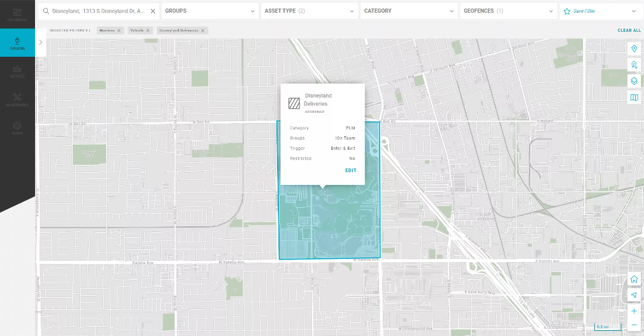The width and height of the screenshot is (644, 336).
Task: Click the IOn Team groups value
Action: (345, 138)
